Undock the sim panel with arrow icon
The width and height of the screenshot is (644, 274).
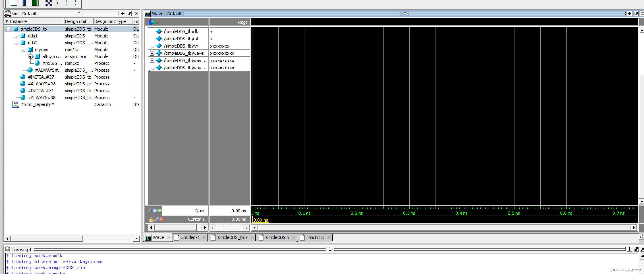pyautogui.click(x=129, y=13)
